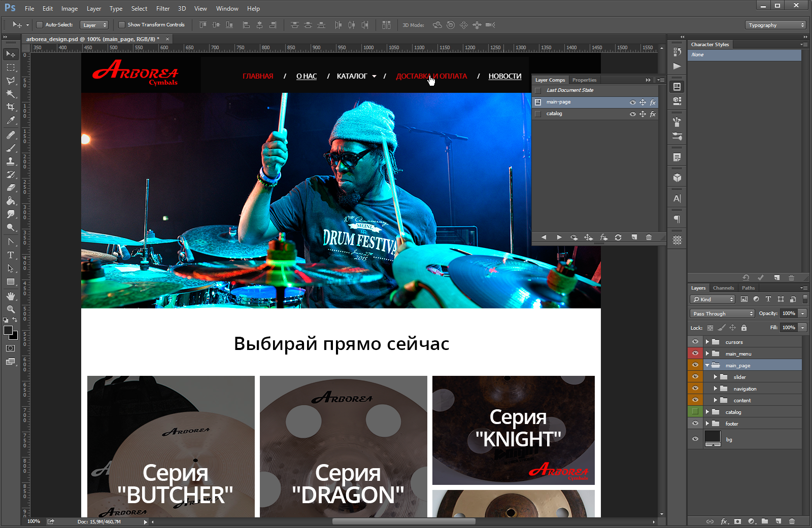Open Paragraph panel icon in dock
This screenshot has height=528, width=812.
coord(677,220)
